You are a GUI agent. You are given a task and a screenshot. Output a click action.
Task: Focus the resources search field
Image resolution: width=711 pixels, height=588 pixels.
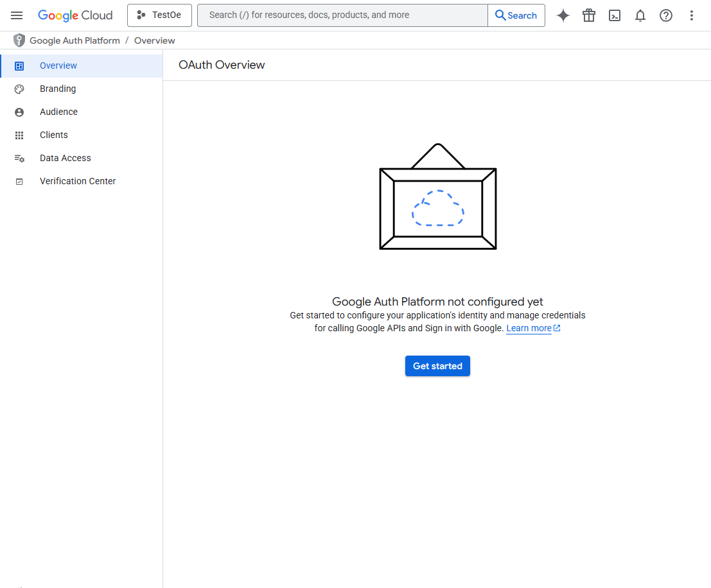[x=343, y=15]
